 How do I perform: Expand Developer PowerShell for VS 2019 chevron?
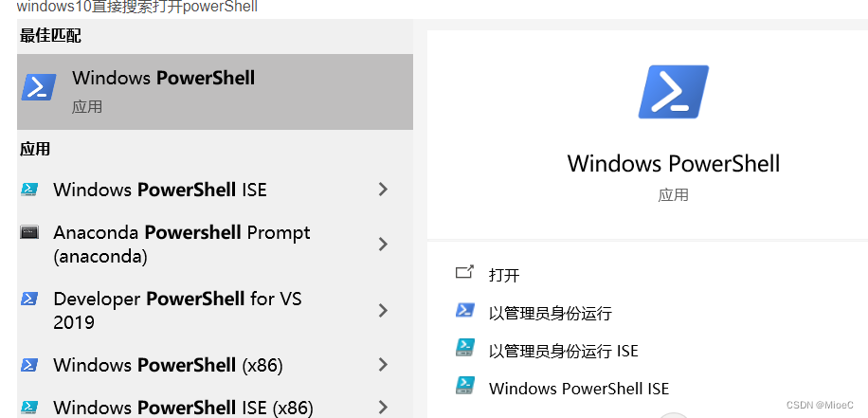(x=383, y=311)
